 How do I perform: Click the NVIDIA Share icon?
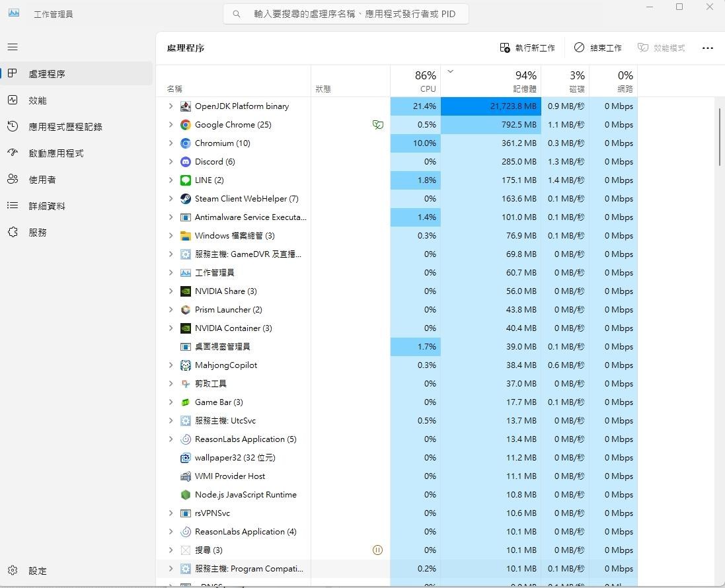(186, 291)
